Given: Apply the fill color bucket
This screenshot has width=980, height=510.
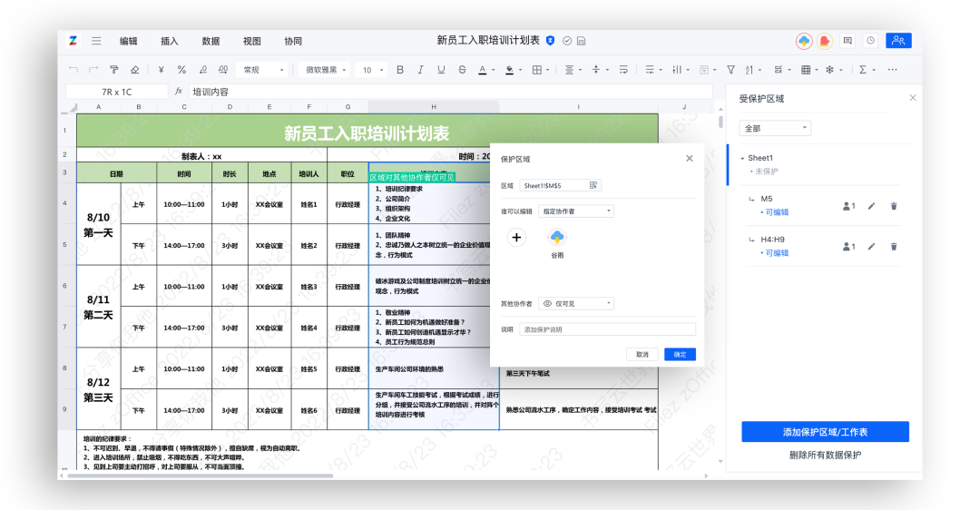Looking at the screenshot, I should coord(509,70).
